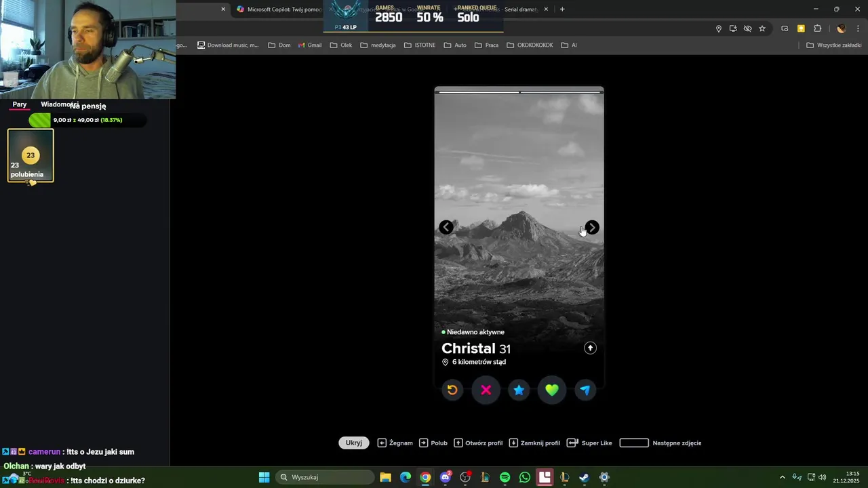868x488 pixels.
Task: Open the Olek bookmarks folder
Action: [341, 45]
